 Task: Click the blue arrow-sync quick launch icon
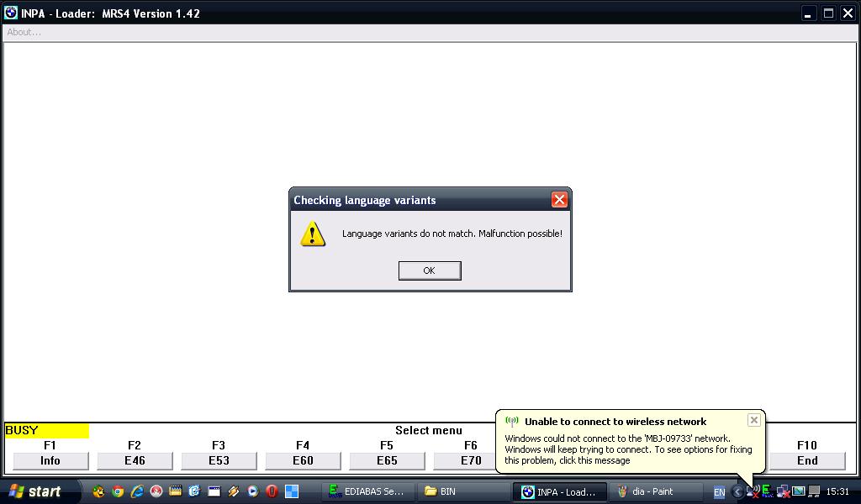coord(194,491)
